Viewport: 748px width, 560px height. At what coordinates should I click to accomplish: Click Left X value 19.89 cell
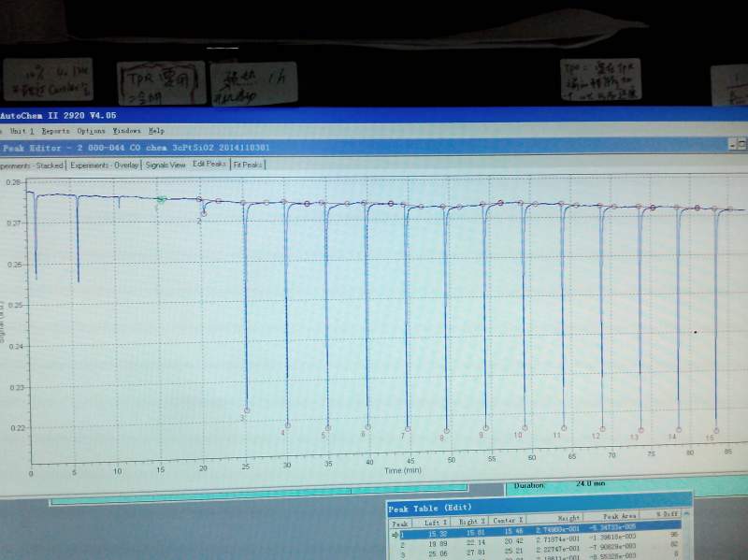point(437,544)
